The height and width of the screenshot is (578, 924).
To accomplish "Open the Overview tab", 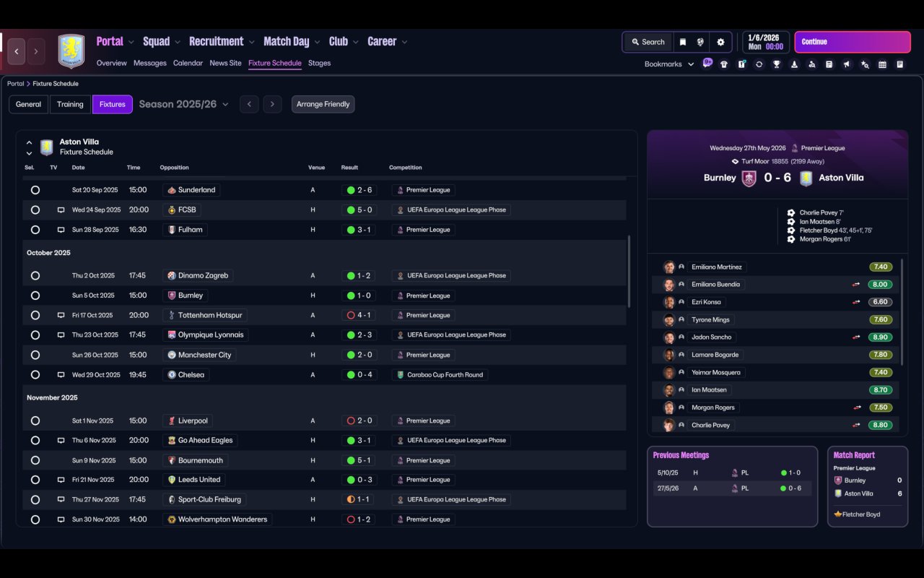I will point(112,64).
